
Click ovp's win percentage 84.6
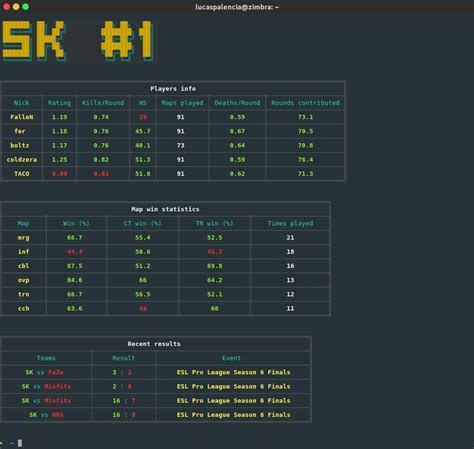[x=75, y=280]
